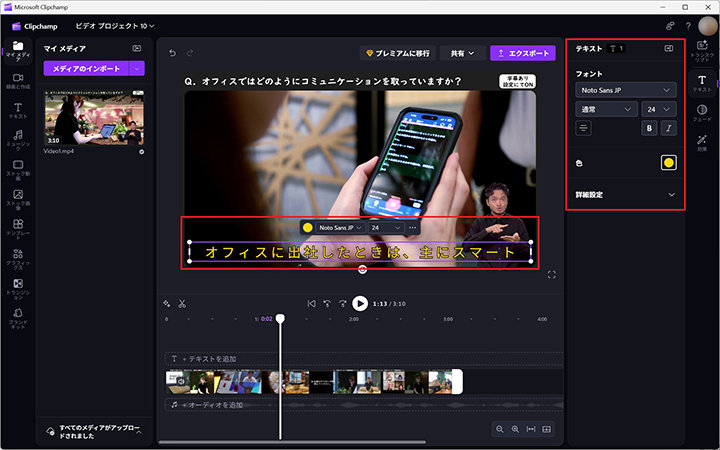Click the + オーディオを追加 track
The image size is (720, 450).
tap(364, 405)
